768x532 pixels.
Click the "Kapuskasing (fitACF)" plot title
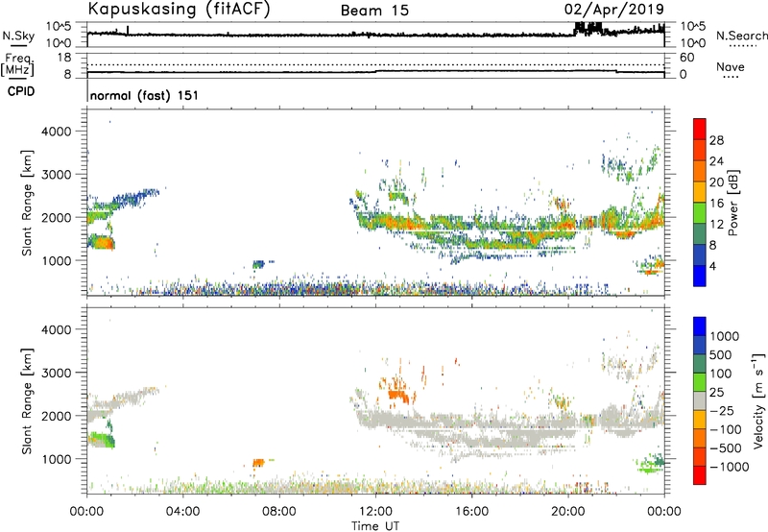point(179,9)
